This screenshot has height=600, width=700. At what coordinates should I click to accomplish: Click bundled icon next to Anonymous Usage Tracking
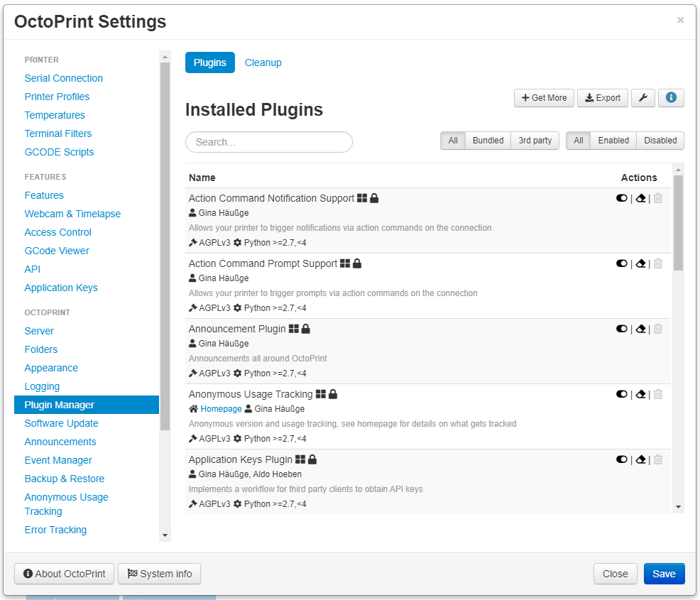point(321,394)
